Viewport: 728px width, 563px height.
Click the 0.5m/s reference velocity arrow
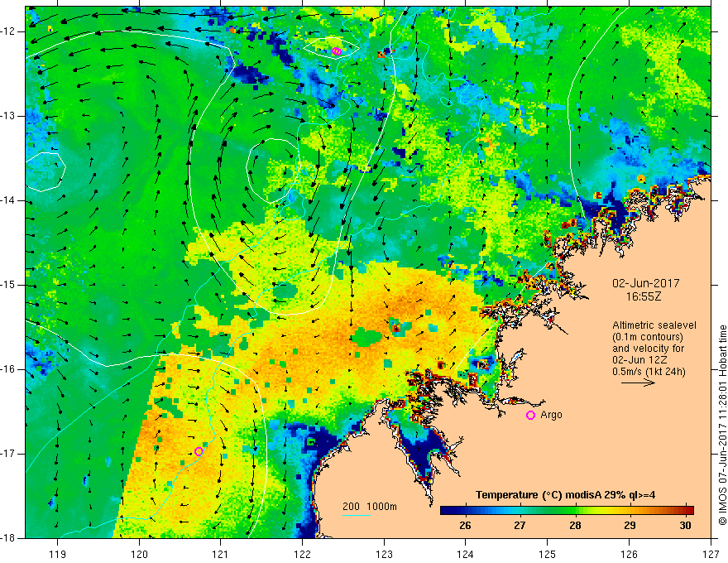point(638,383)
